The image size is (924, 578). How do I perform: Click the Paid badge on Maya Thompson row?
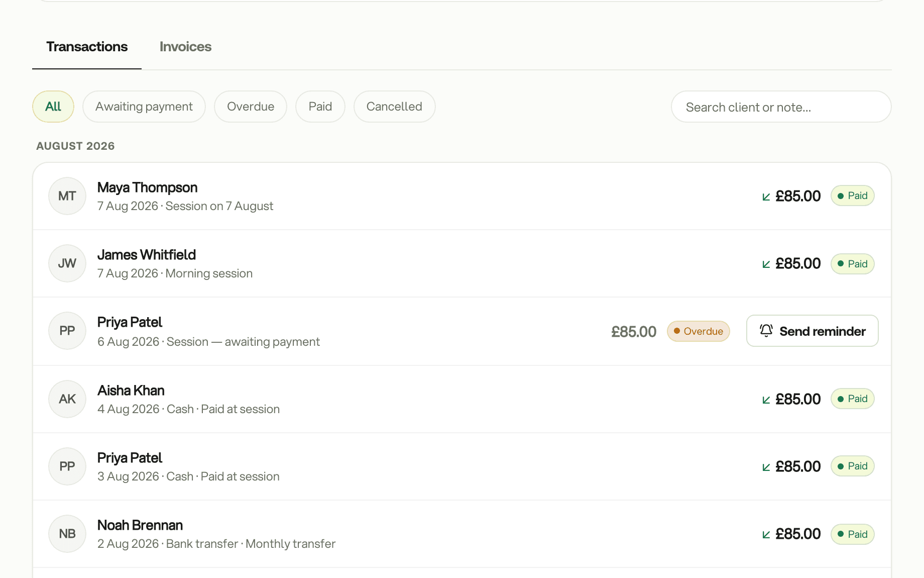853,196
